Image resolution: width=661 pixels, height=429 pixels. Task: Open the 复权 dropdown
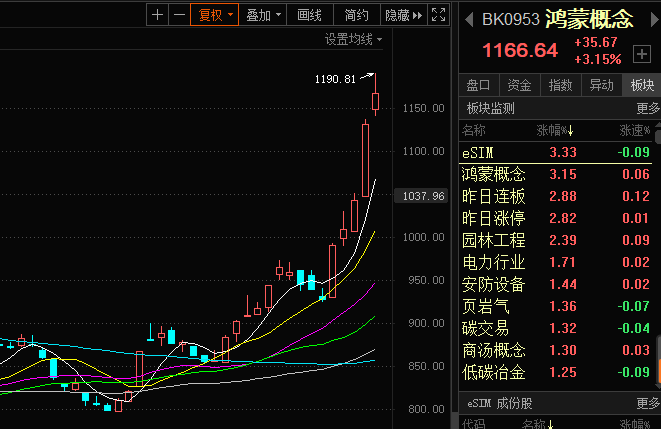pyautogui.click(x=215, y=15)
